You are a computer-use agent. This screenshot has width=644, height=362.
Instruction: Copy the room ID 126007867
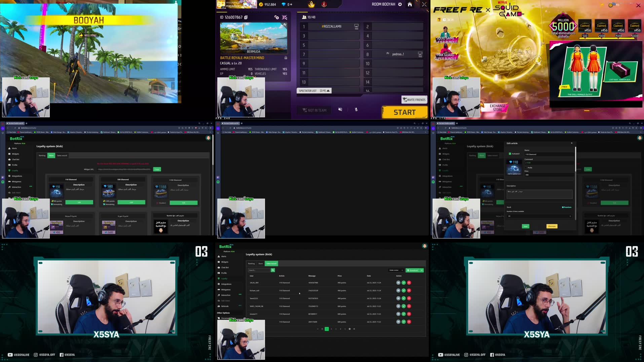(x=246, y=17)
